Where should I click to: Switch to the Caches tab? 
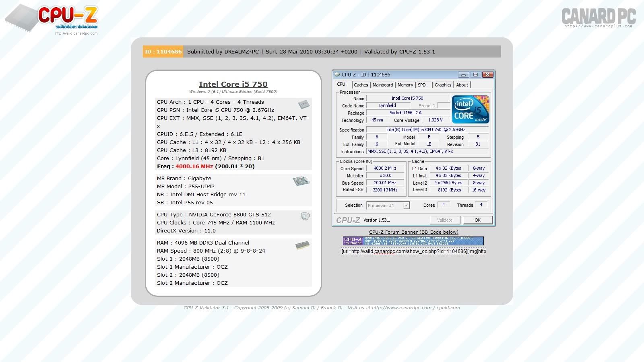pos(361,85)
